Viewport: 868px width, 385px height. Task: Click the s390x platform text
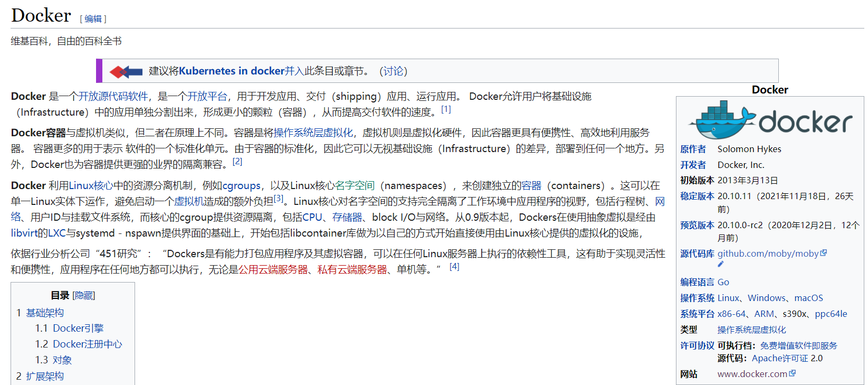[795, 314]
